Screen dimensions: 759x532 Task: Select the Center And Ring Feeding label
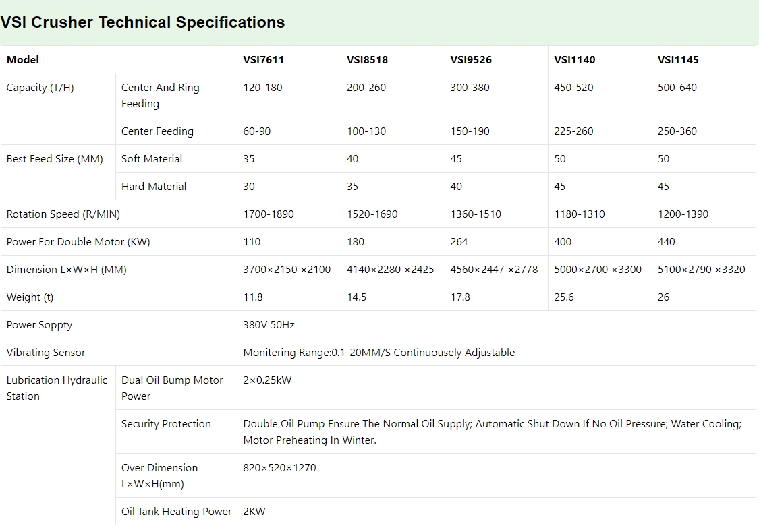(x=161, y=96)
